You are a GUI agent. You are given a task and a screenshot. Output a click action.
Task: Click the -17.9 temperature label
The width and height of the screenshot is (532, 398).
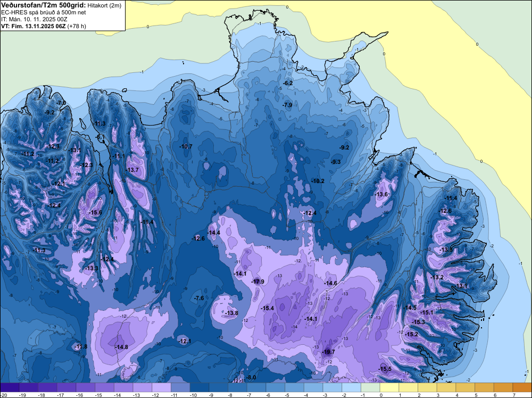click(x=257, y=281)
